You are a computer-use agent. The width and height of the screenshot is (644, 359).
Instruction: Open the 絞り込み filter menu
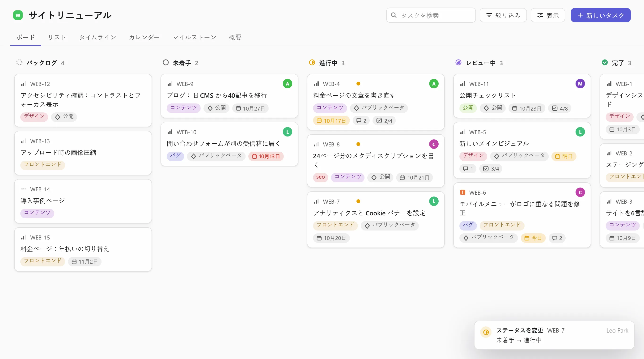(x=503, y=15)
